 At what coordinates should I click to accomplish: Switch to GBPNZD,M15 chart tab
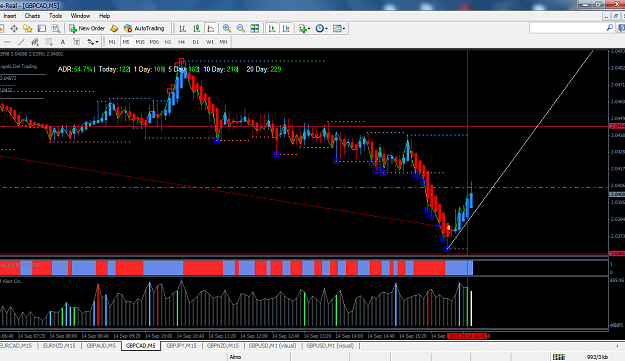pyautogui.click(x=223, y=346)
